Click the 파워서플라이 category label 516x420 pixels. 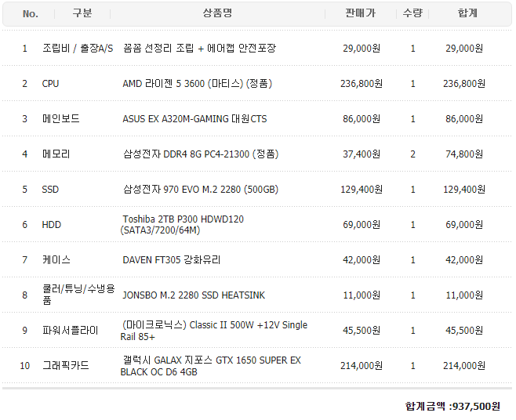(71, 331)
